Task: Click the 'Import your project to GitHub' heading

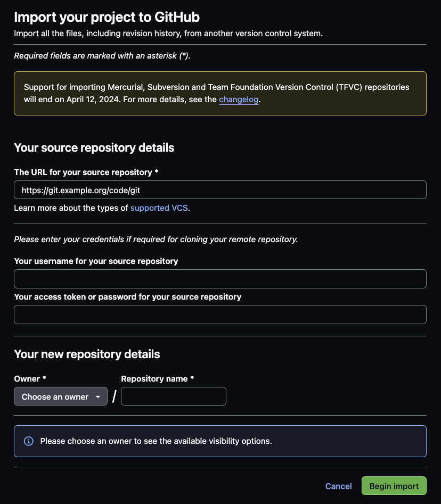Action: [107, 17]
